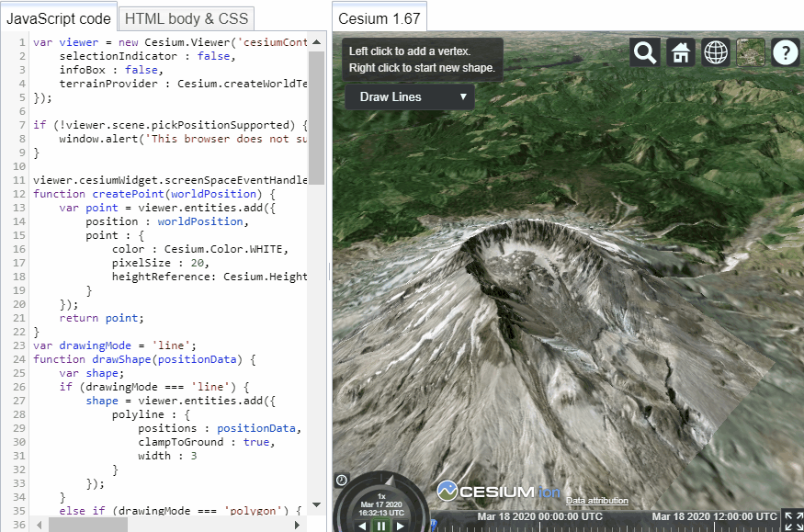Play the animation in reverse
The image size is (804, 532).
click(363, 526)
